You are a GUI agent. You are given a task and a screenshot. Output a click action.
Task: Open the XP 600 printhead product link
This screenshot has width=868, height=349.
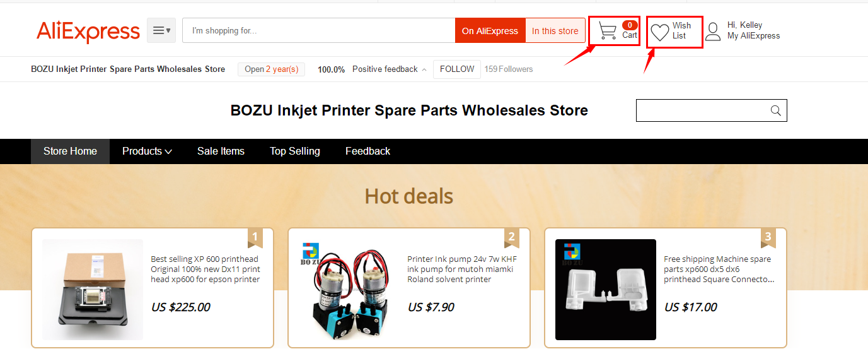click(x=205, y=269)
